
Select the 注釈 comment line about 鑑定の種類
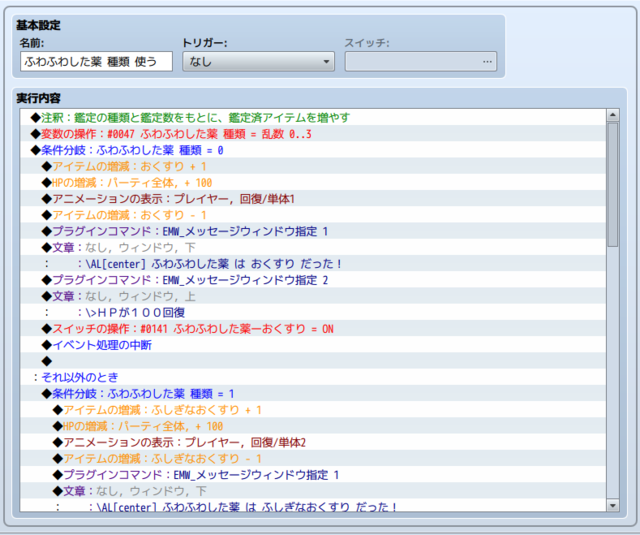click(x=313, y=118)
